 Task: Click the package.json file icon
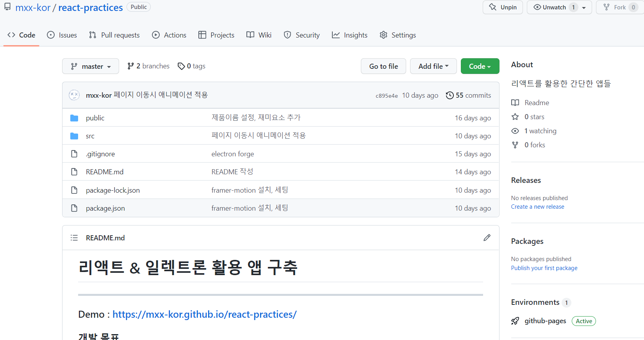tap(74, 208)
